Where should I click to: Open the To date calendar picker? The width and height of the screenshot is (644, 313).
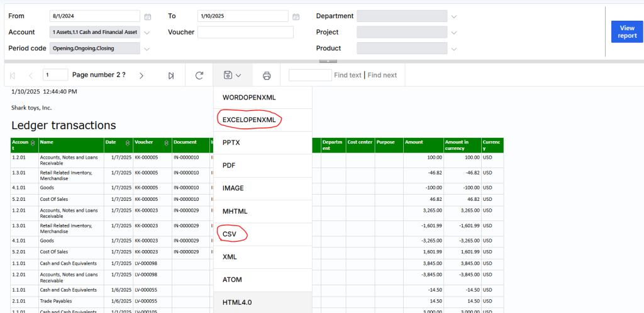[296, 16]
